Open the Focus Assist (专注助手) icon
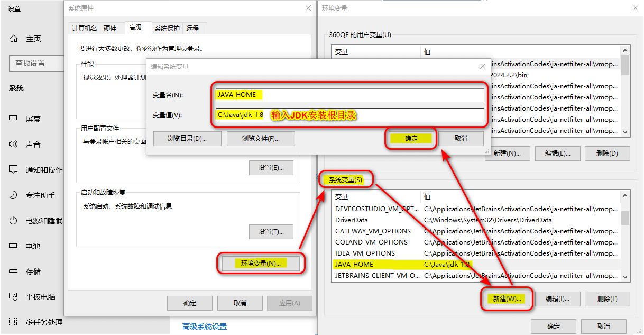 (x=14, y=195)
